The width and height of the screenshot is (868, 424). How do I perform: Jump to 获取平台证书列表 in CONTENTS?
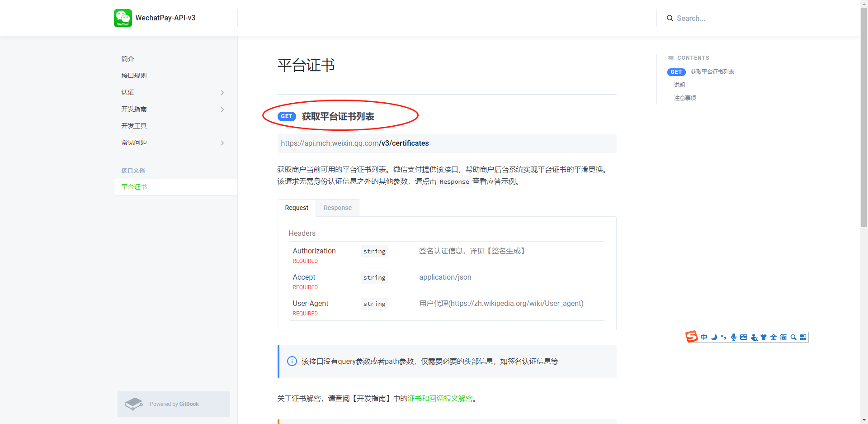[712, 72]
